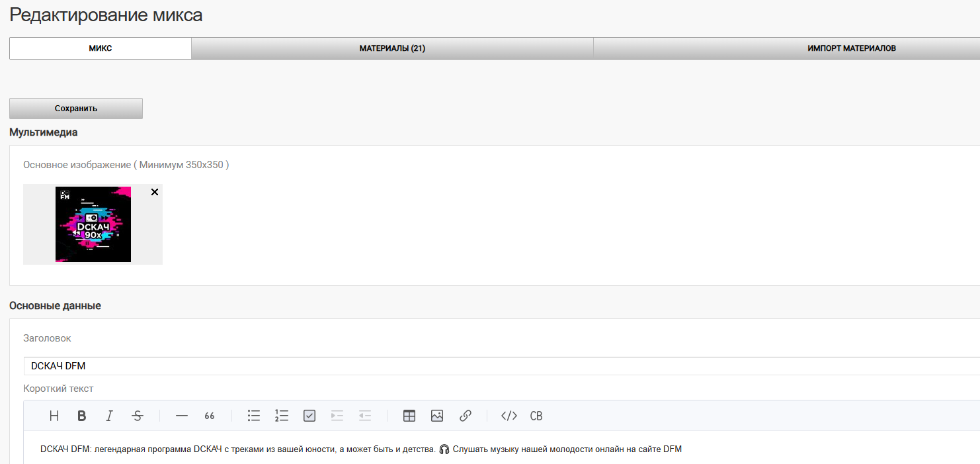The width and height of the screenshot is (980, 464).
Task: Open the ДСКАЧ 90х main image thumbnail
Action: click(93, 224)
